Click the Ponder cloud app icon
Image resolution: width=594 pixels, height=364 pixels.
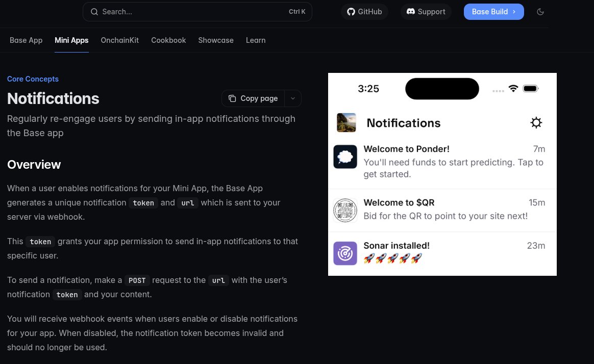pyautogui.click(x=345, y=157)
